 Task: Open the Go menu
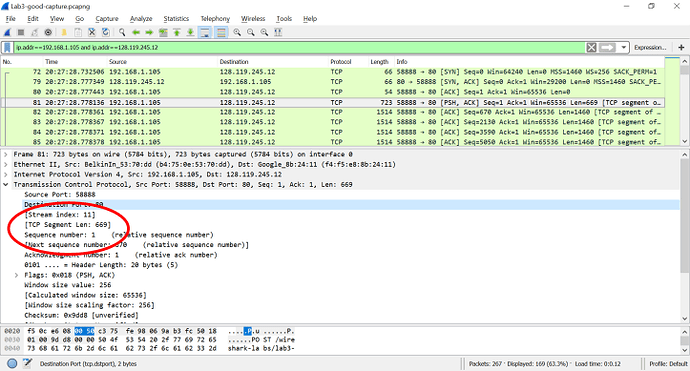[80, 18]
